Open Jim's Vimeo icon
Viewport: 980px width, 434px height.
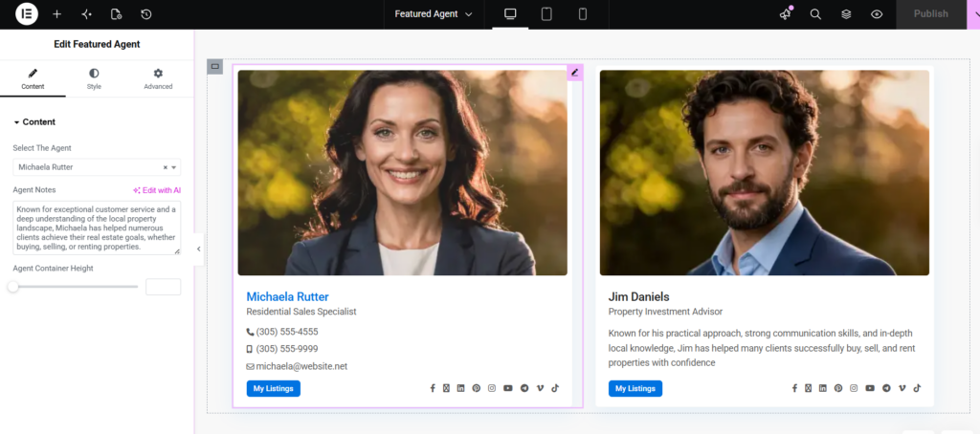[x=902, y=388]
